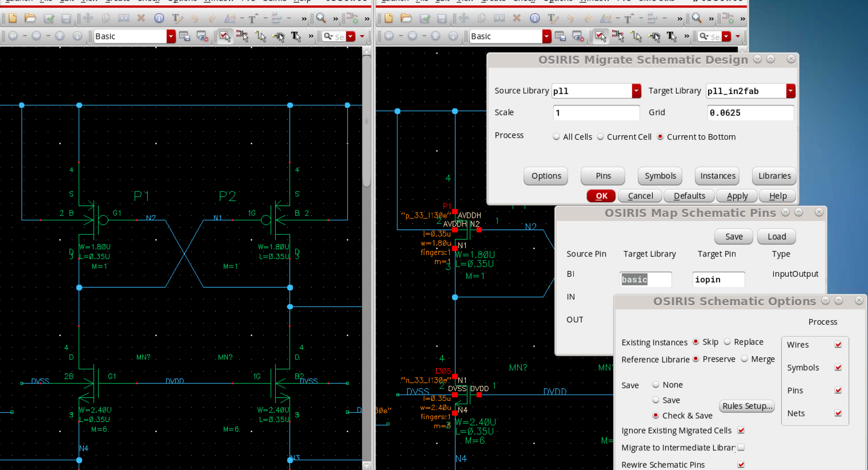Screen dimensions: 868x470
Task: Click Save Workspace icon beside right Basic box
Action: coord(560,36)
